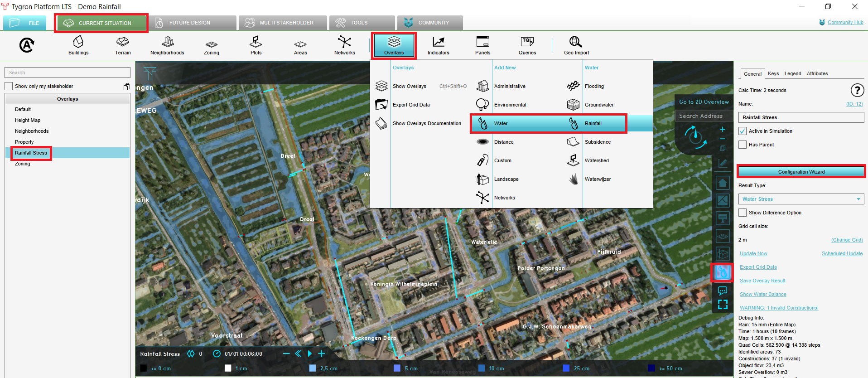Select Groundwater in the Add New menu
Image resolution: width=868 pixels, height=378 pixels.
click(599, 105)
